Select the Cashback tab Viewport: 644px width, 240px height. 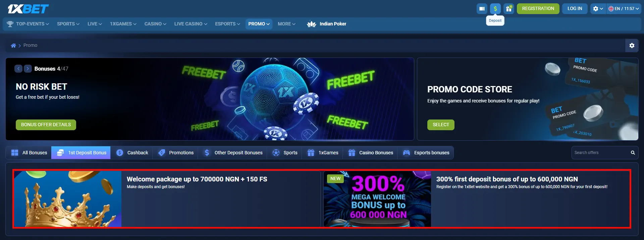(x=131, y=153)
